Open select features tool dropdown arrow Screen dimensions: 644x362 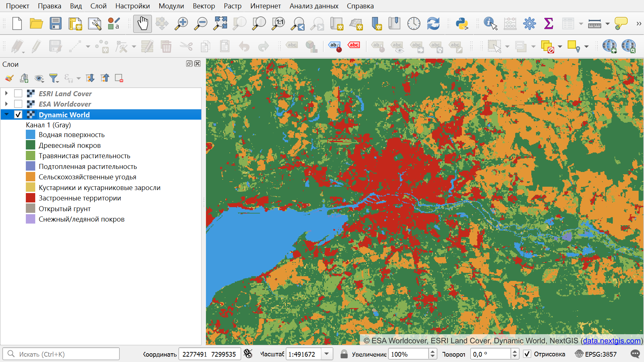click(x=507, y=46)
